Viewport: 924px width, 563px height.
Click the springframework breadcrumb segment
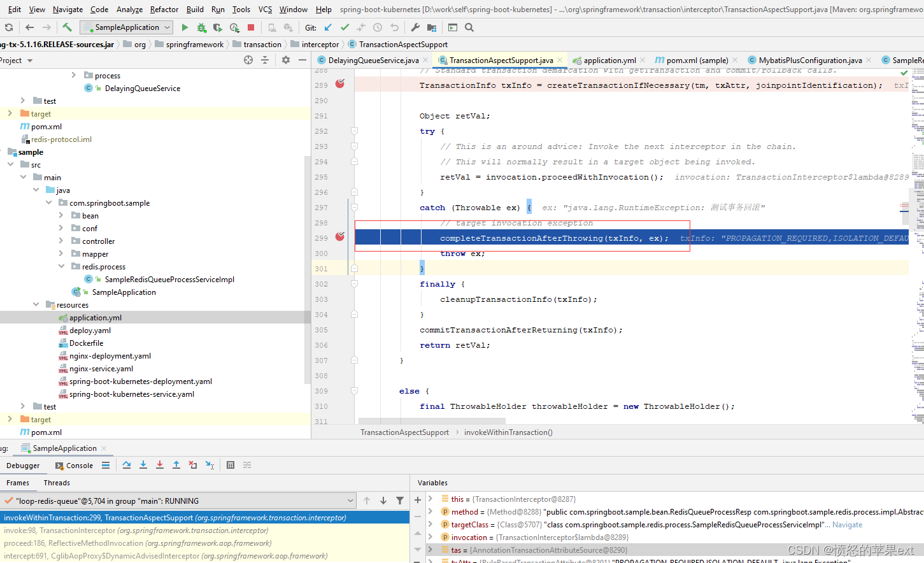tap(195, 45)
